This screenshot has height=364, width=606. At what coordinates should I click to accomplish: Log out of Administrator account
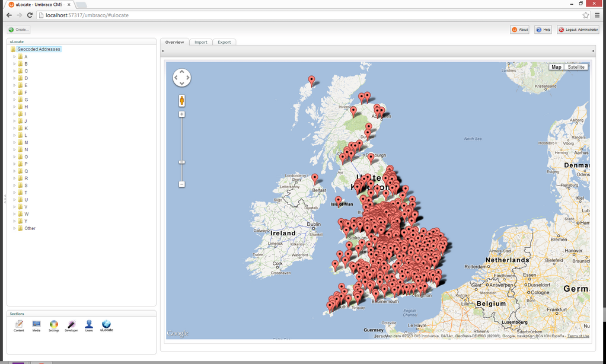(x=578, y=30)
